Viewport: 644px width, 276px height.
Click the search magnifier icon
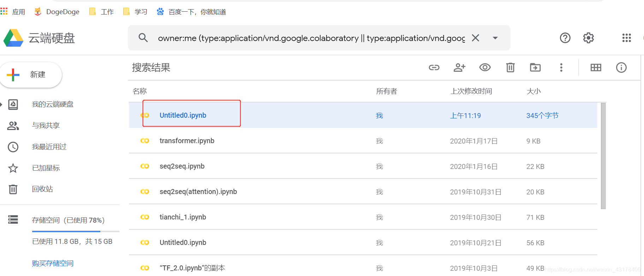click(143, 37)
